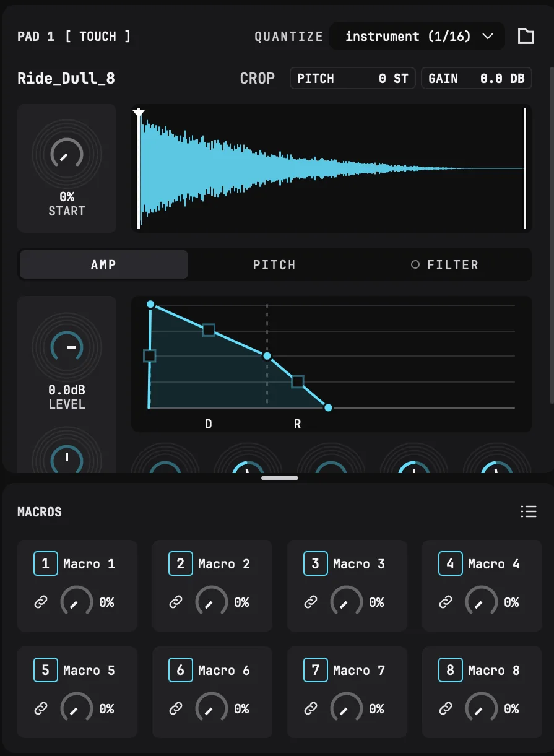Viewport: 554px width, 756px height.
Task: Click the Macro 1 name label
Action: pos(89,563)
